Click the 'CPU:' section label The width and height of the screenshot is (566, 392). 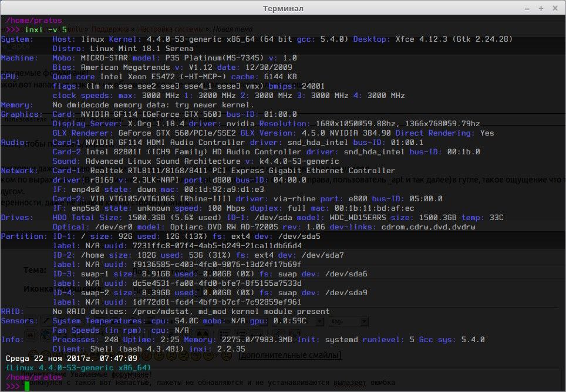point(10,76)
